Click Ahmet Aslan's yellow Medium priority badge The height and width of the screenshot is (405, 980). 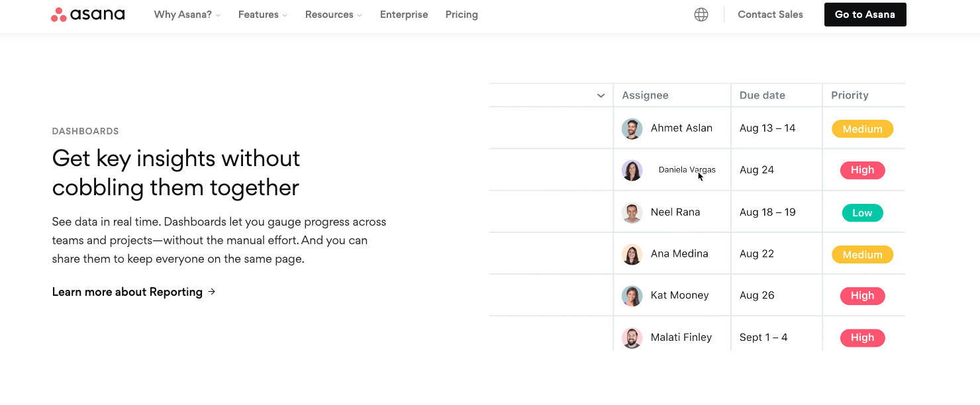tap(862, 129)
